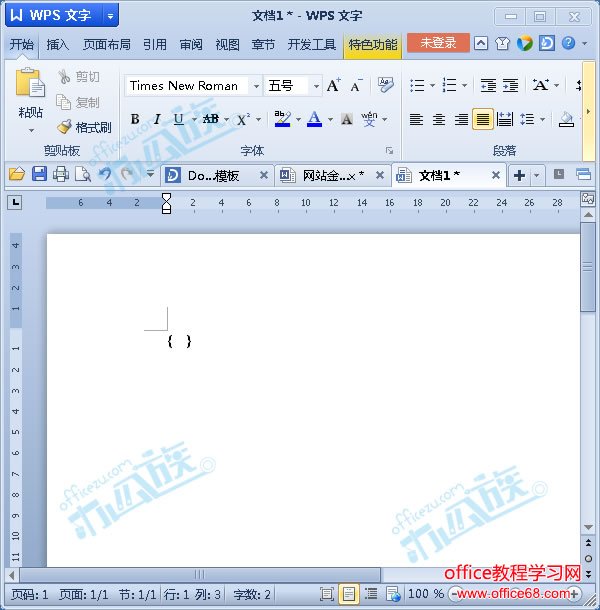The height and width of the screenshot is (610, 600).
Task: Click the zoom in plus button
Action: [x=575, y=594]
